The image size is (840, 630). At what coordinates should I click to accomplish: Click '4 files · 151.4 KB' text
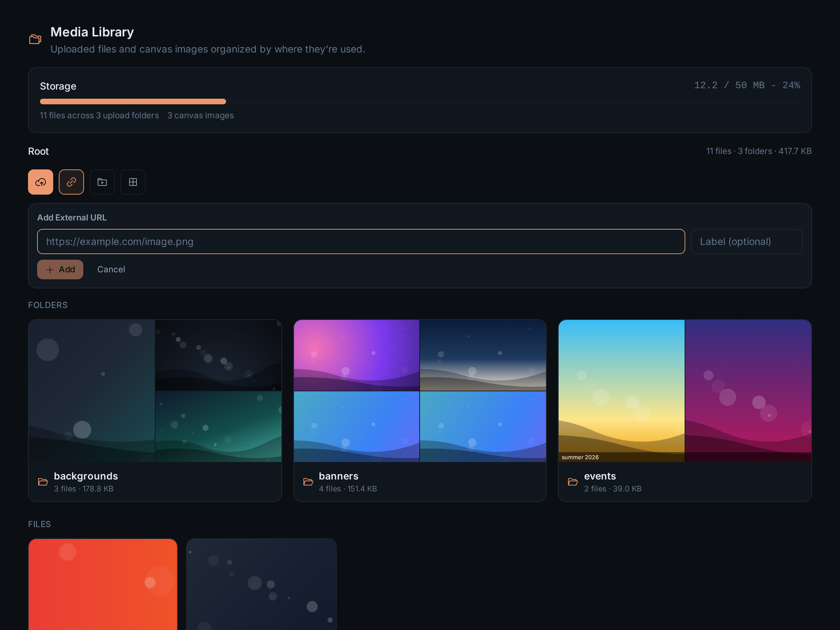coord(348,489)
